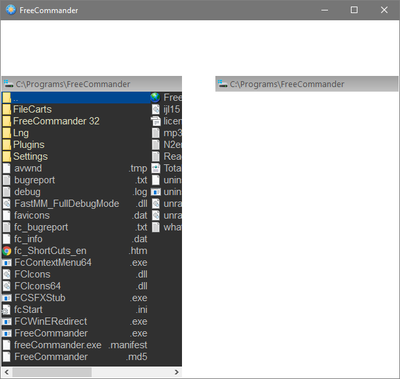Screen dimensions: 400x379
Task: Click the Chrome icon beside fc_ShortCuts_en
Action: pos(7,251)
